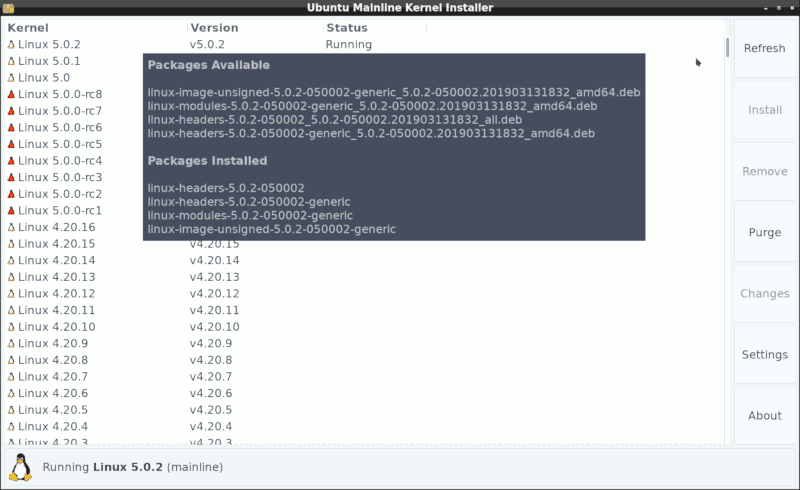
Task: Click the Running status of Linux 5.0.2
Action: (x=348, y=45)
